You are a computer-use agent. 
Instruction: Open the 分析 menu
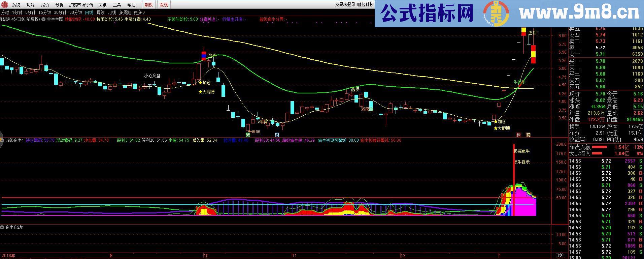point(59,5)
